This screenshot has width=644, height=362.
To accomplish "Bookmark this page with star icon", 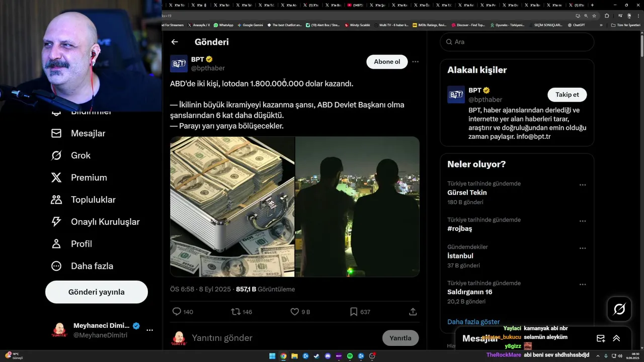I will tap(593, 16).
